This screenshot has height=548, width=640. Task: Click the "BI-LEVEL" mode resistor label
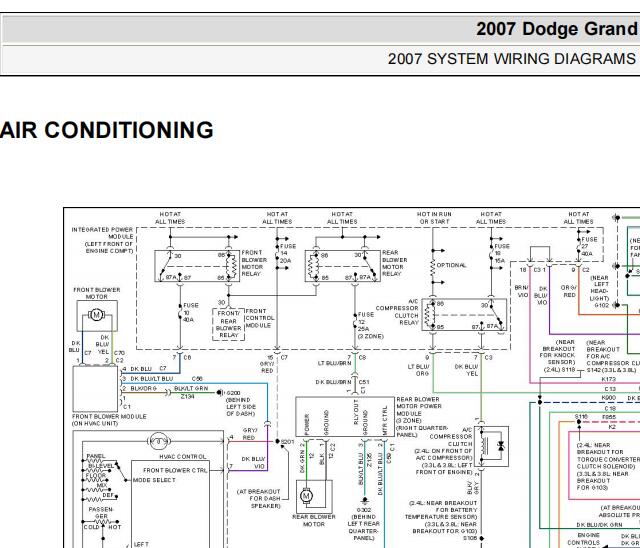[102, 466]
